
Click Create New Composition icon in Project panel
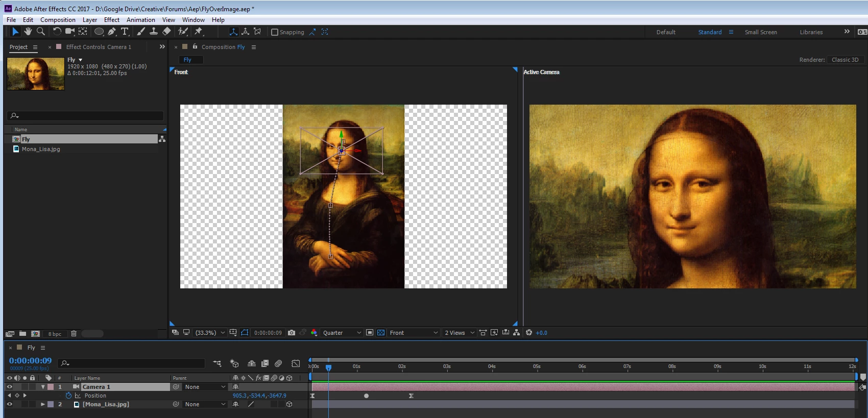35,334
